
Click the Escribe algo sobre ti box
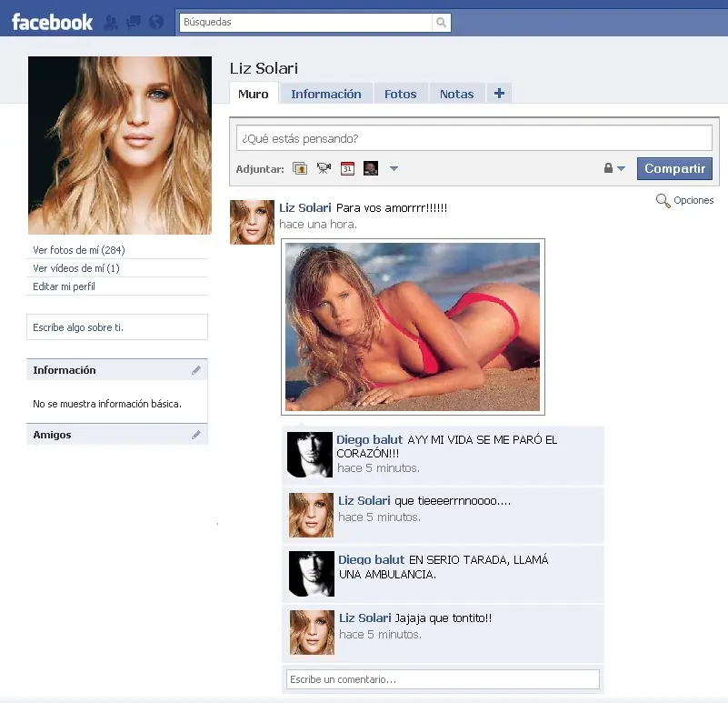(x=117, y=327)
